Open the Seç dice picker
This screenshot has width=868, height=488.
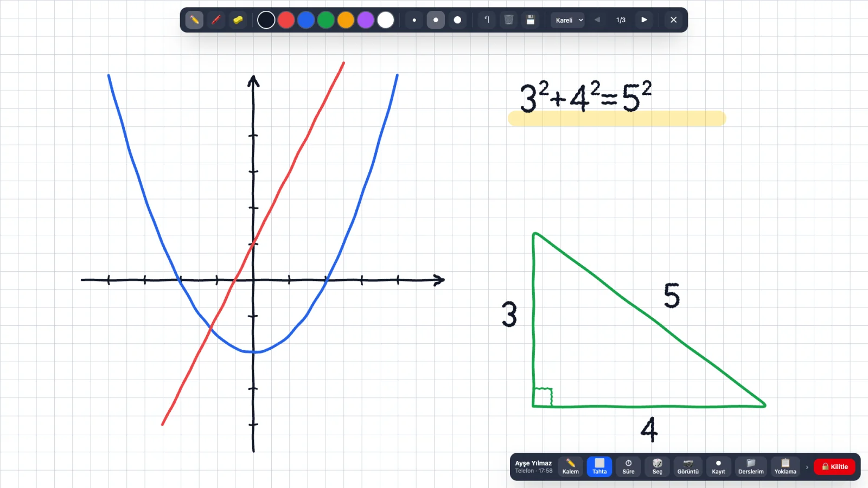[657, 466]
